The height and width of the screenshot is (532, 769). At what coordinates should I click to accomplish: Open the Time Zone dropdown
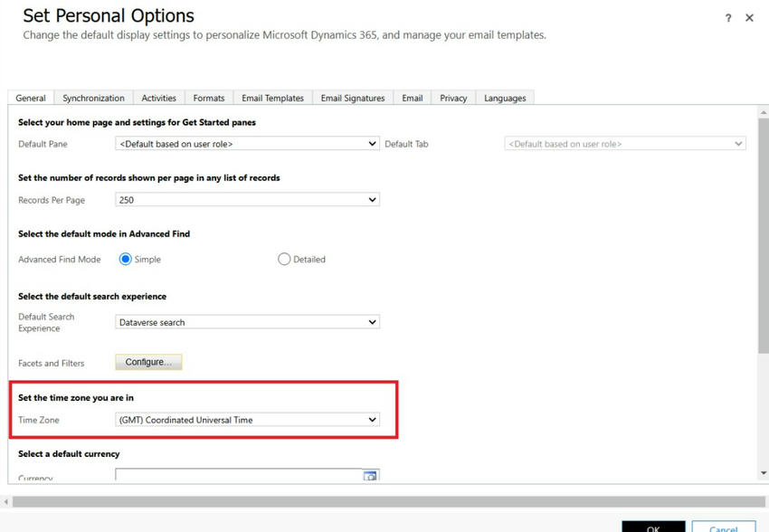coord(245,419)
